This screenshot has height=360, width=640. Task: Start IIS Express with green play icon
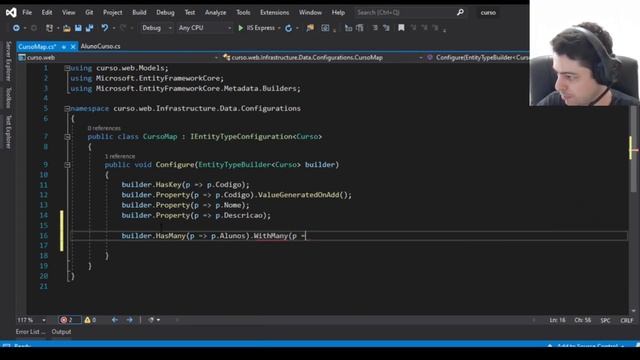click(240, 28)
